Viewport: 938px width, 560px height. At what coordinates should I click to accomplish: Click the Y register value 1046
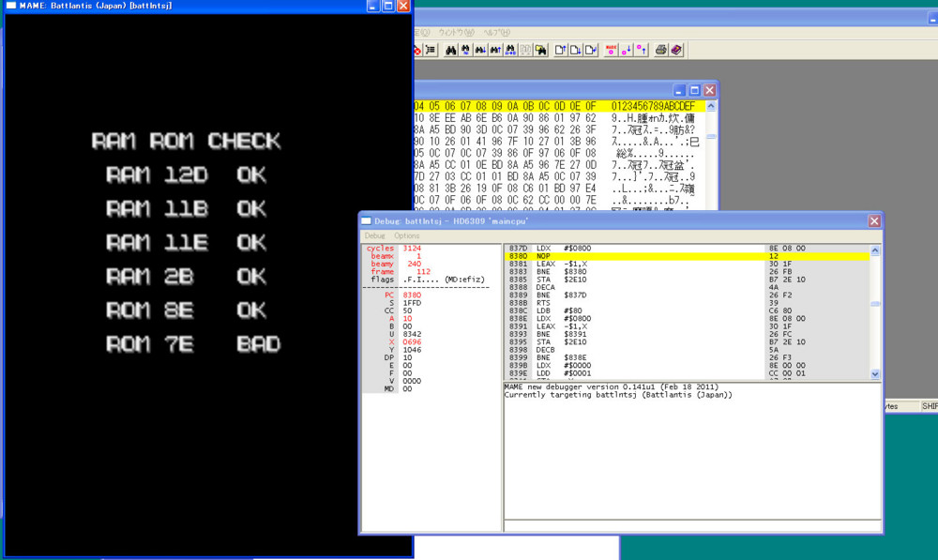pos(412,349)
